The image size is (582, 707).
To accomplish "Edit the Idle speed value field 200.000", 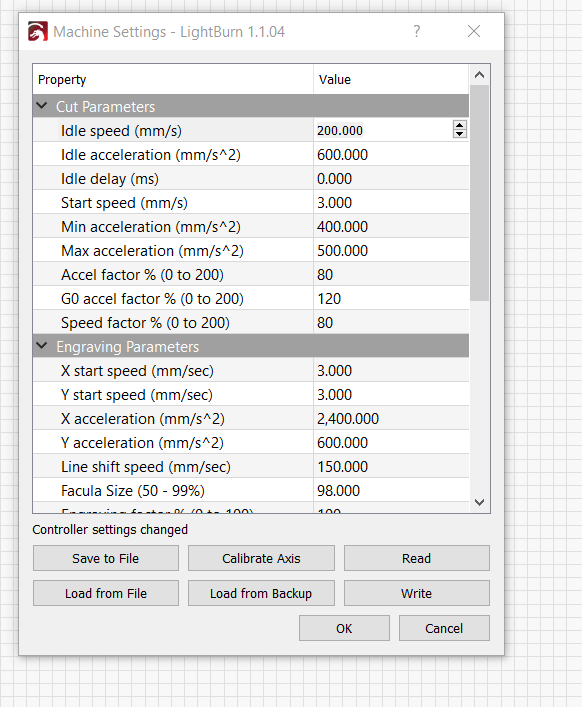I will (383, 130).
